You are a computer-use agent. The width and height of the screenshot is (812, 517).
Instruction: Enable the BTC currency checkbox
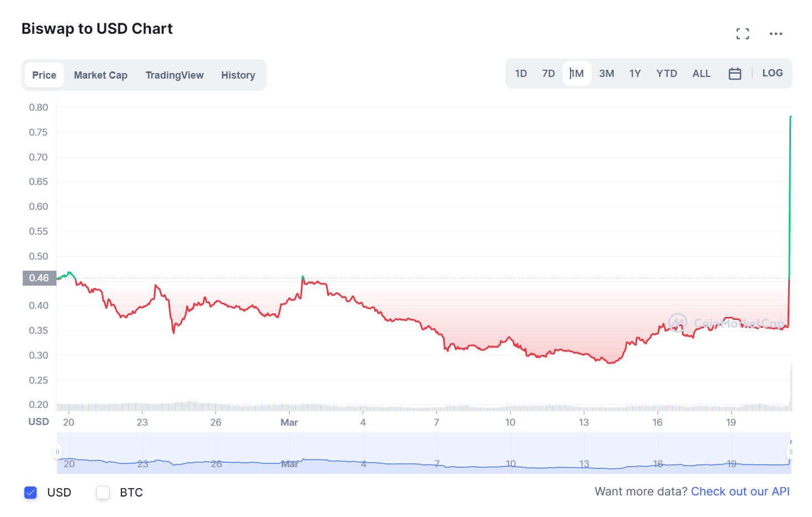(103, 493)
